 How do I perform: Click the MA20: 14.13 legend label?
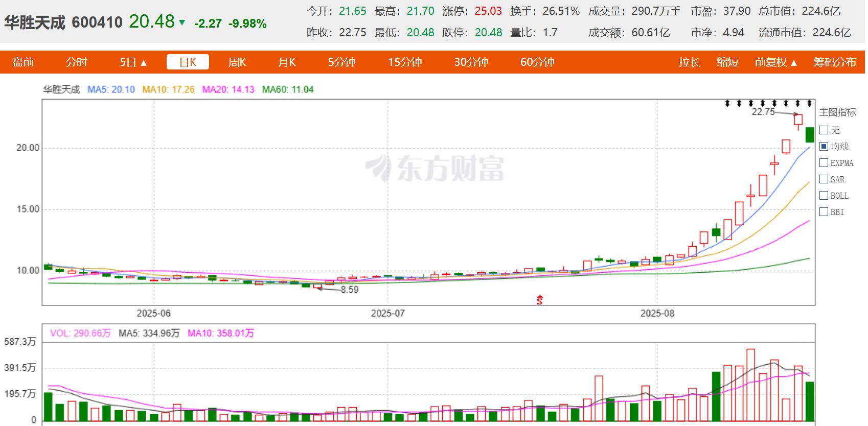click(x=228, y=89)
